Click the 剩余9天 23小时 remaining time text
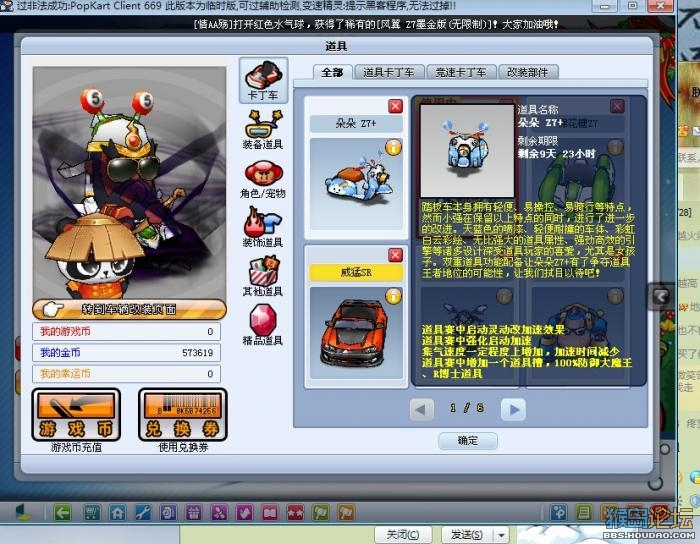This screenshot has width=700, height=544. click(556, 154)
